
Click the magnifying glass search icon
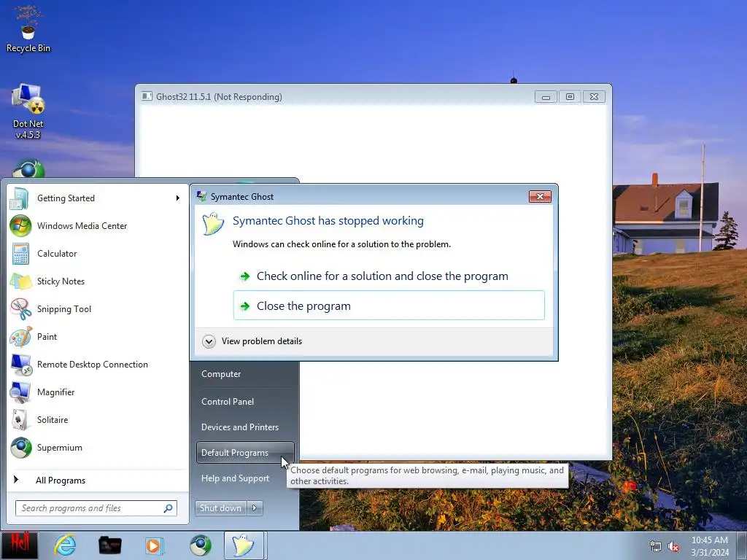tap(168, 508)
